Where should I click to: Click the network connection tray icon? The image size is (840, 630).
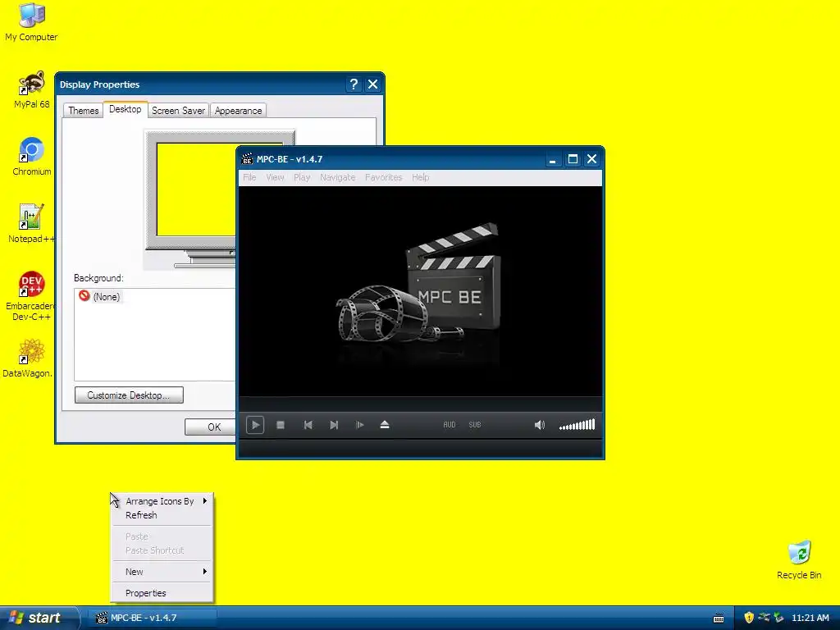pyautogui.click(x=764, y=618)
